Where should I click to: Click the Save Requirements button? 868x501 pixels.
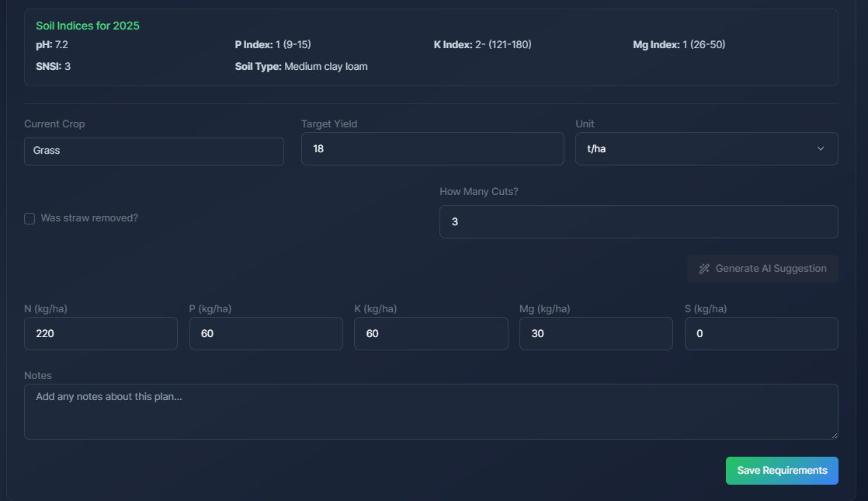(781, 471)
